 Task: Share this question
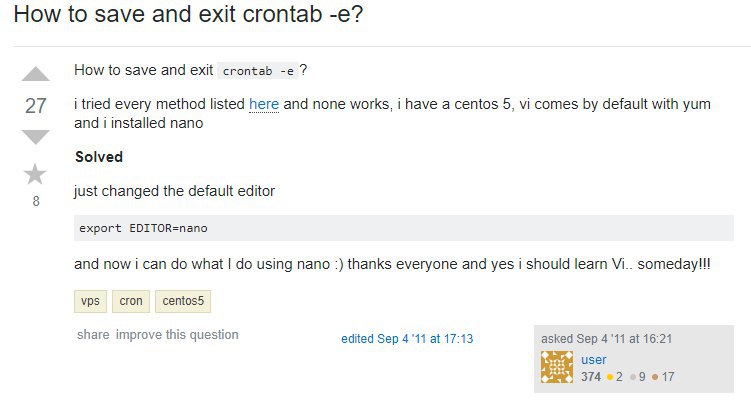pyautogui.click(x=92, y=335)
